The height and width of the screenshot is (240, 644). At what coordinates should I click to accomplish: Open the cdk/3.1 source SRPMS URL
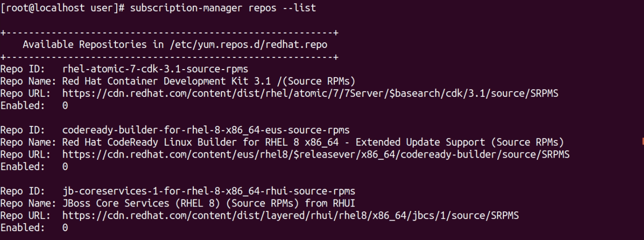pos(311,93)
